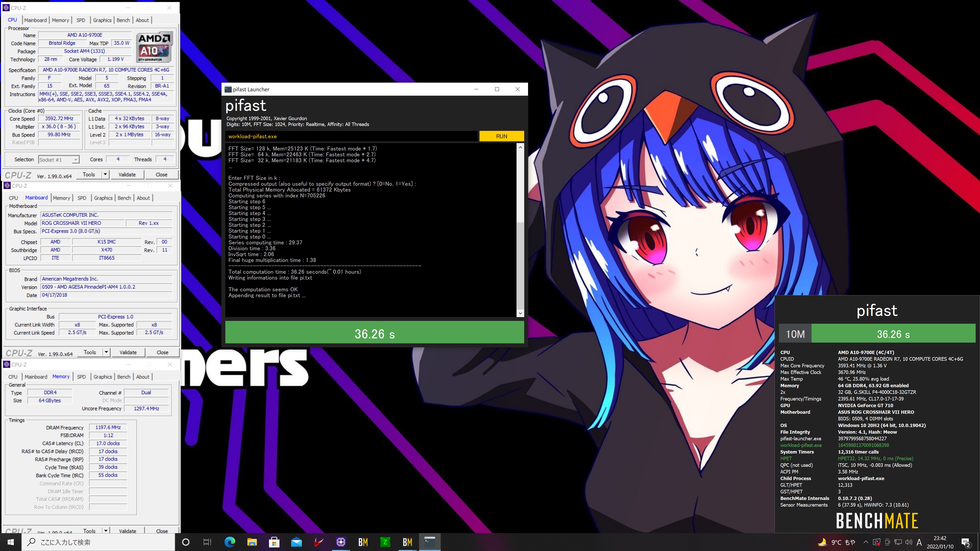
Task: Show hidden tray icons with the chevron
Action: coord(866,542)
